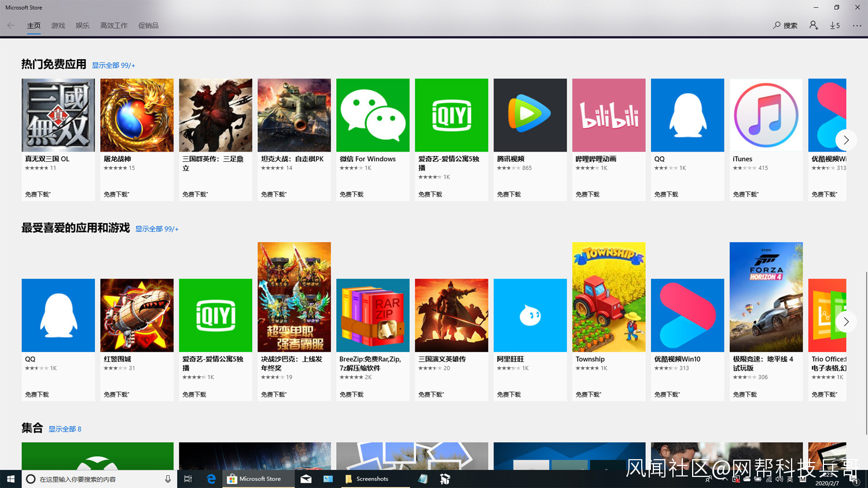This screenshot has width=868, height=488.
Task: Click the 搜索 search button
Action: [x=785, y=25]
